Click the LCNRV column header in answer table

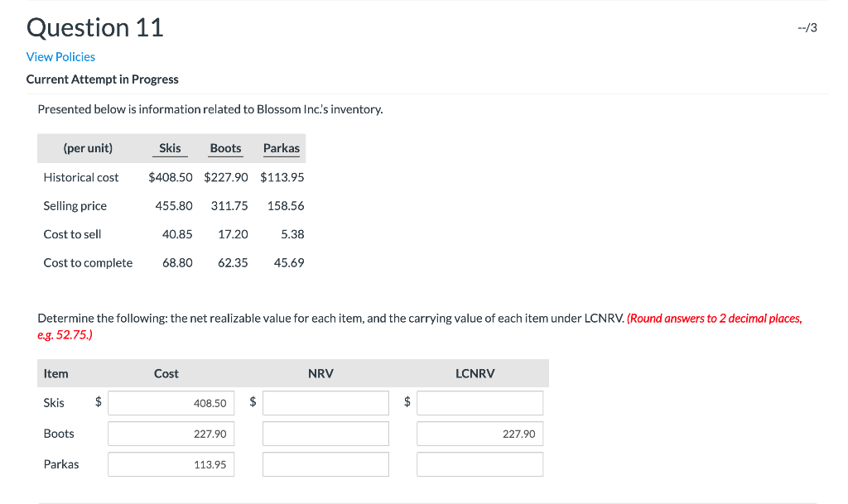(475, 373)
